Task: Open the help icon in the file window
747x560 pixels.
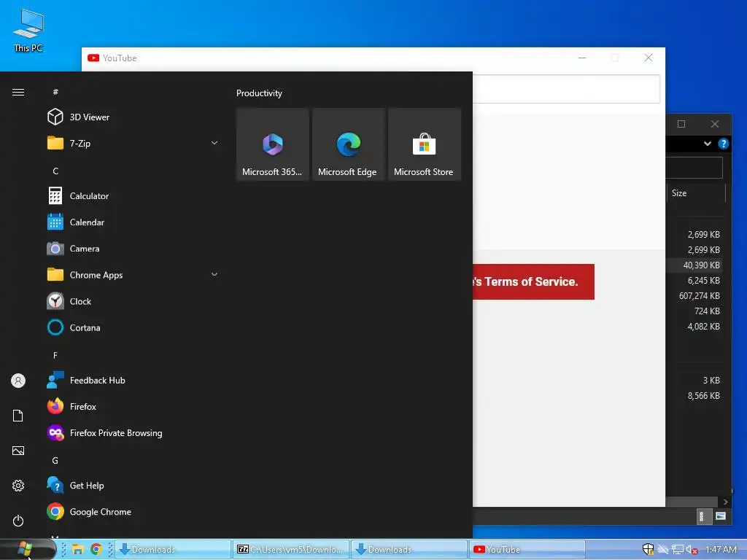Action: pos(723,144)
